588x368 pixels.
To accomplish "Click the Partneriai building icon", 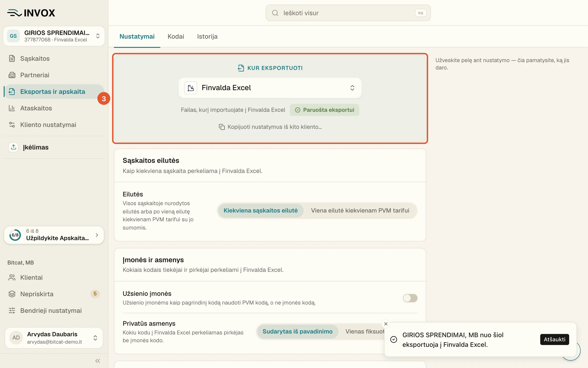I will (12, 75).
